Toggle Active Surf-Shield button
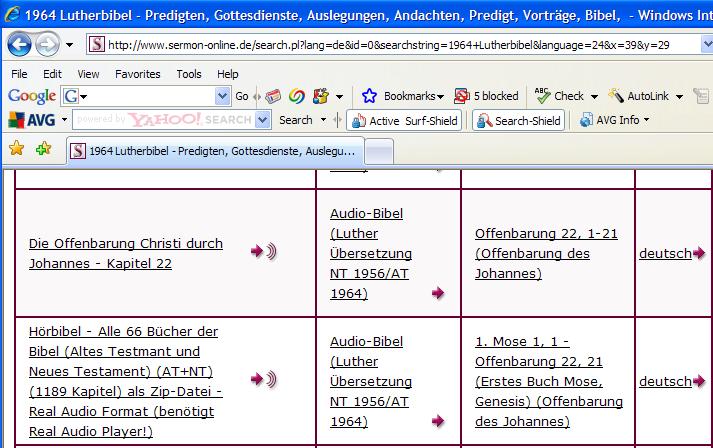Viewport: 713px width, 448px height. pyautogui.click(x=404, y=121)
